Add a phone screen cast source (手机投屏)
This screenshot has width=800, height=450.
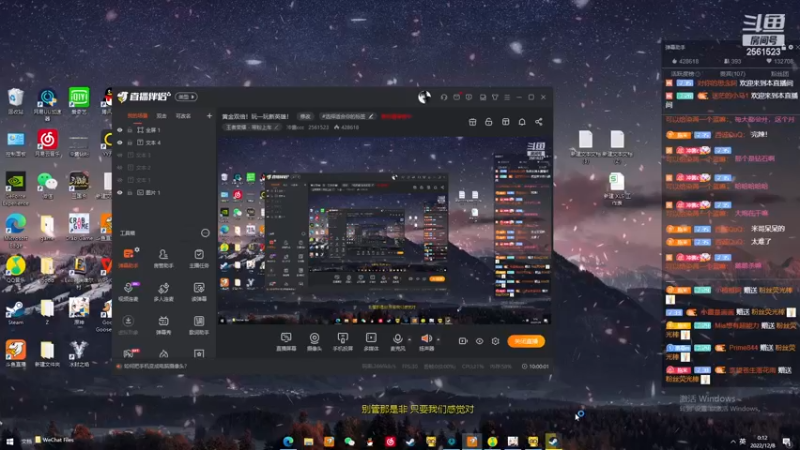pyautogui.click(x=342, y=341)
